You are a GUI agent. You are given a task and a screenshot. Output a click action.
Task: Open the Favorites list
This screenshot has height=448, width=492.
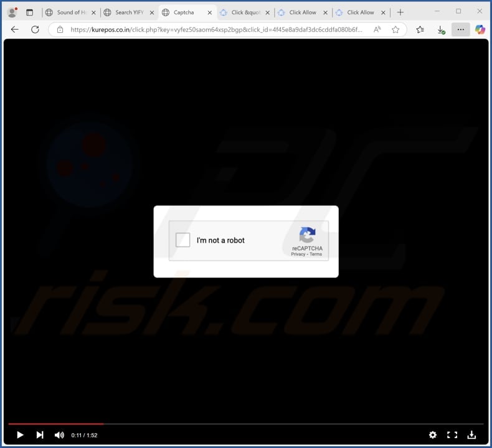point(420,29)
